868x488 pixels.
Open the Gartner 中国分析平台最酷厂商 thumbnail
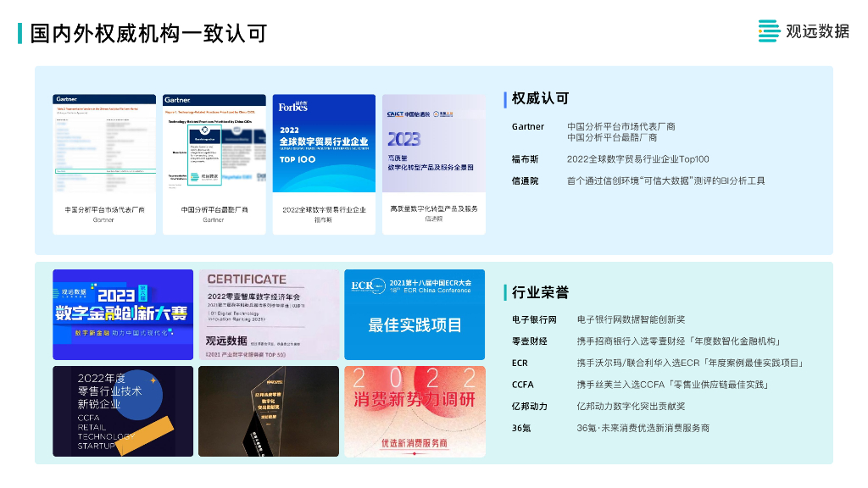tap(214, 164)
